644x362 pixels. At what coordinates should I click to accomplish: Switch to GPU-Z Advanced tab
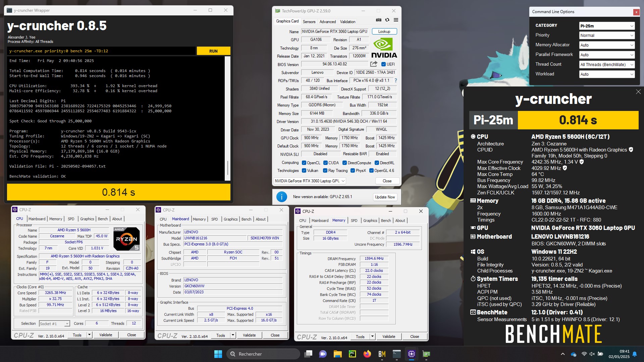click(327, 22)
